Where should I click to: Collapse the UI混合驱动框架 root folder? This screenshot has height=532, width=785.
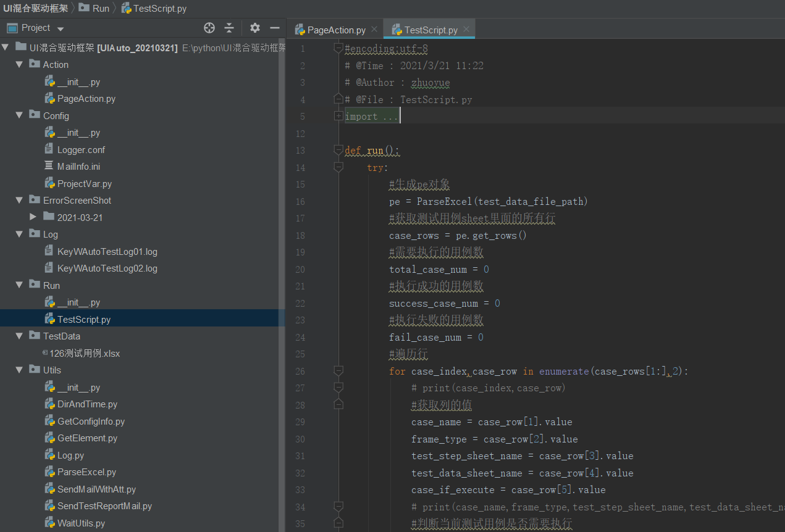pos(6,48)
